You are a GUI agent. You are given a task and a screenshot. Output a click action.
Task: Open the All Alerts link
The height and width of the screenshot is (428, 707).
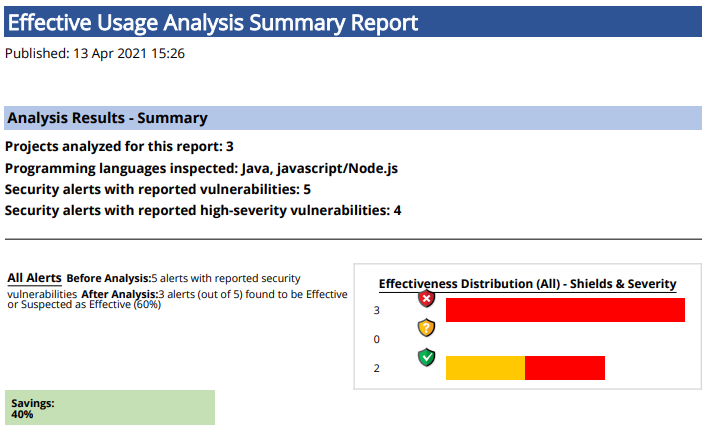34,278
